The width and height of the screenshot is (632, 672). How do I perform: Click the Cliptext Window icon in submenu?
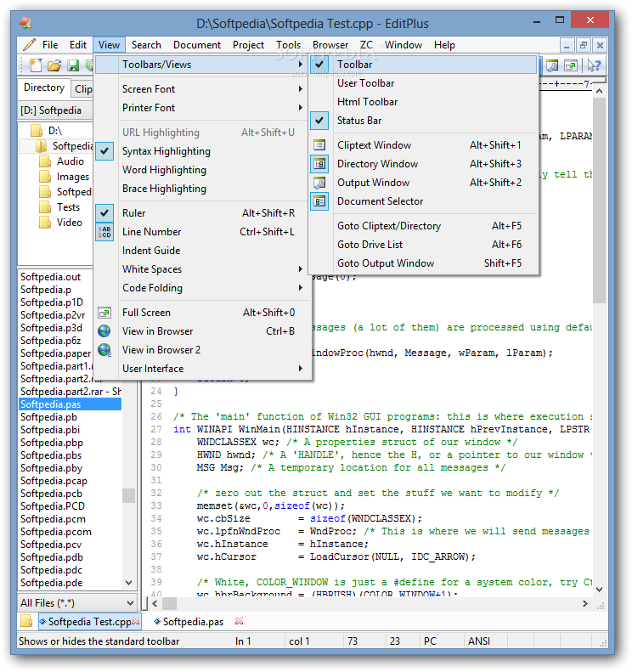pyautogui.click(x=319, y=145)
